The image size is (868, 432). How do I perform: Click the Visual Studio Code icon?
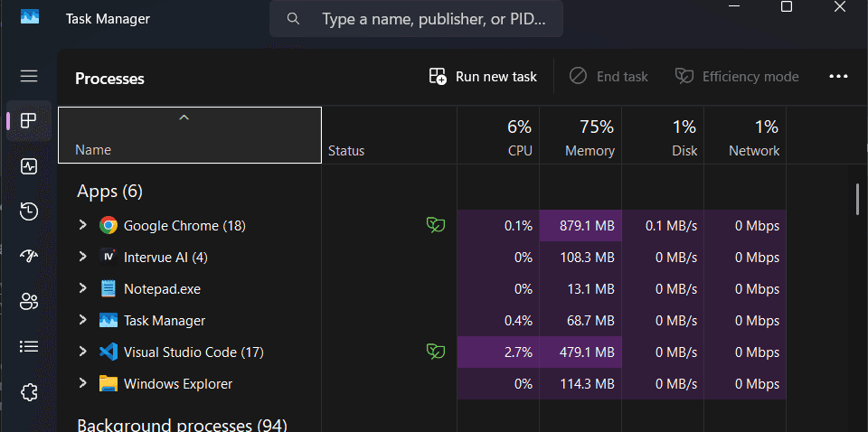(x=108, y=352)
